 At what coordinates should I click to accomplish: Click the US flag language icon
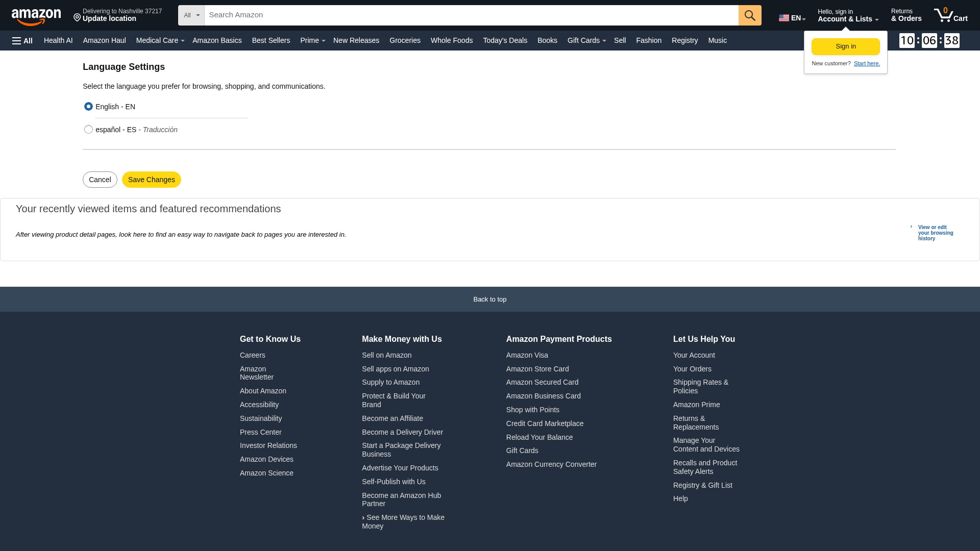pyautogui.click(x=784, y=18)
